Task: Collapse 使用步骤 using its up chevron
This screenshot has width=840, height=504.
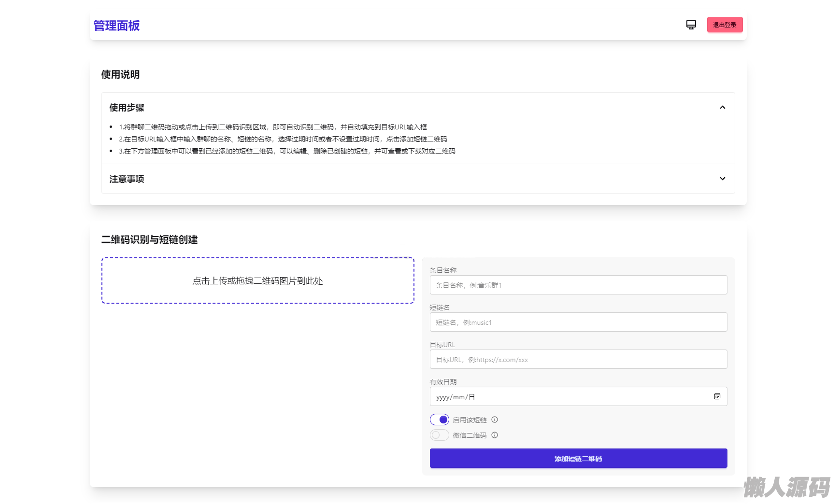Action: pyautogui.click(x=722, y=107)
